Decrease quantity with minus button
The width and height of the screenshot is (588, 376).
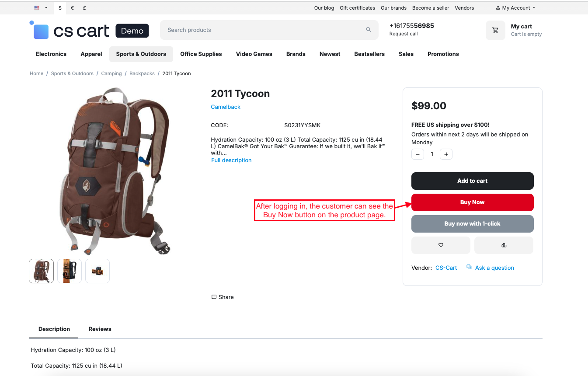point(418,154)
